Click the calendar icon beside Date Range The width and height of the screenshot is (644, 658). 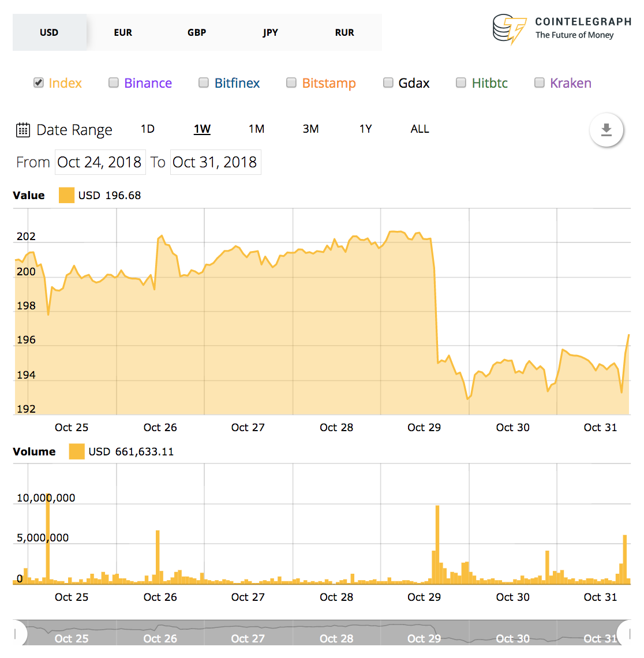(x=23, y=130)
